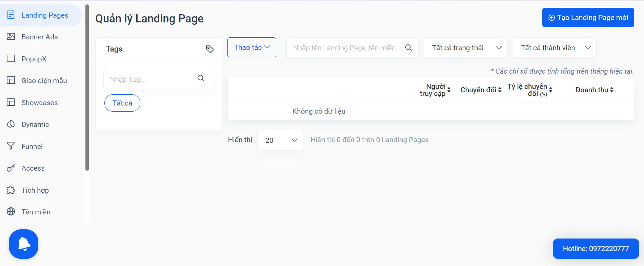Screen dimensions: 644x266
Task: Click the notification bell icon
Action: 24,244
